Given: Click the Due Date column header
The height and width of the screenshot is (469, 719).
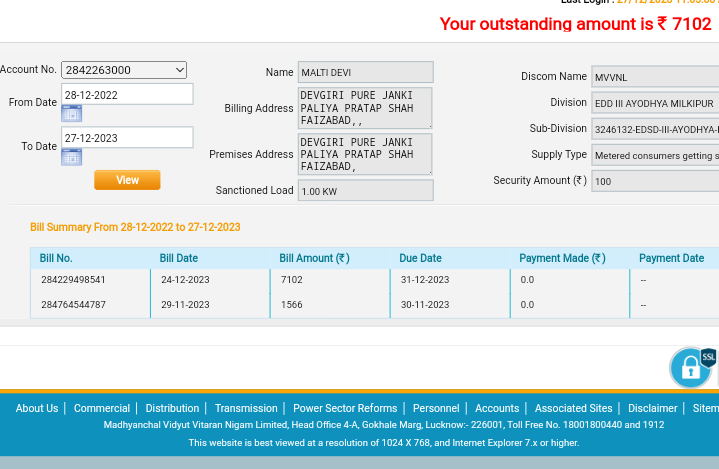Looking at the screenshot, I should point(420,258).
